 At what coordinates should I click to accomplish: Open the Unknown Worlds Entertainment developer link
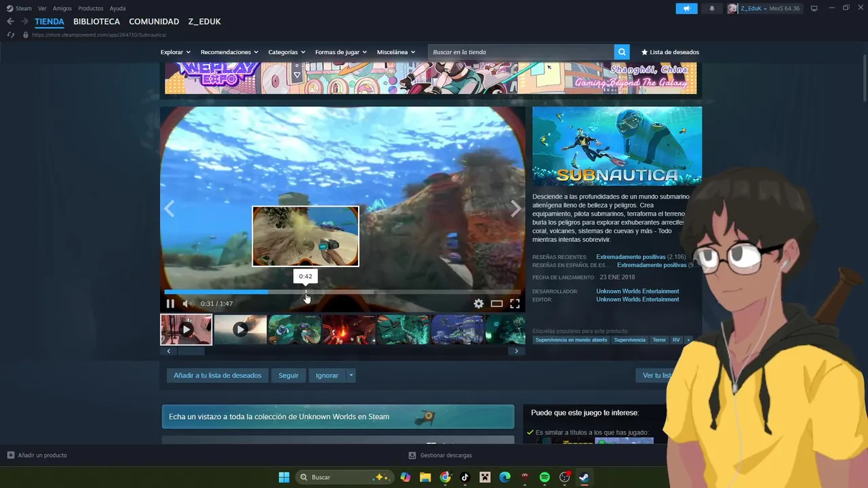[637, 291]
